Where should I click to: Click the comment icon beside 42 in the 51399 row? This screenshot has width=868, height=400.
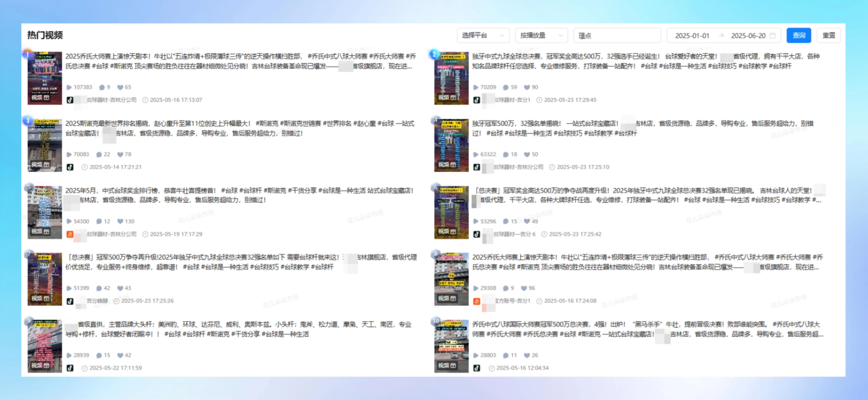[99, 288]
